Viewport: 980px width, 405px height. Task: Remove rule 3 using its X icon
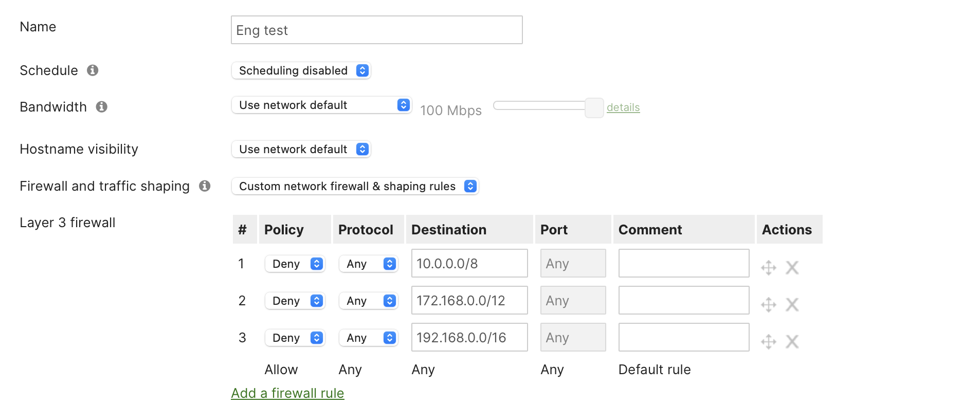point(792,341)
